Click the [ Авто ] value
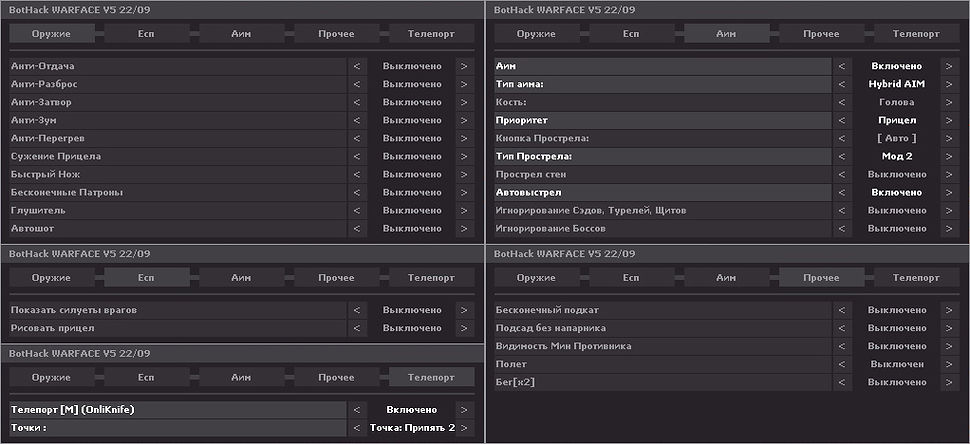Screen dimensions: 970x444 (x=896, y=138)
